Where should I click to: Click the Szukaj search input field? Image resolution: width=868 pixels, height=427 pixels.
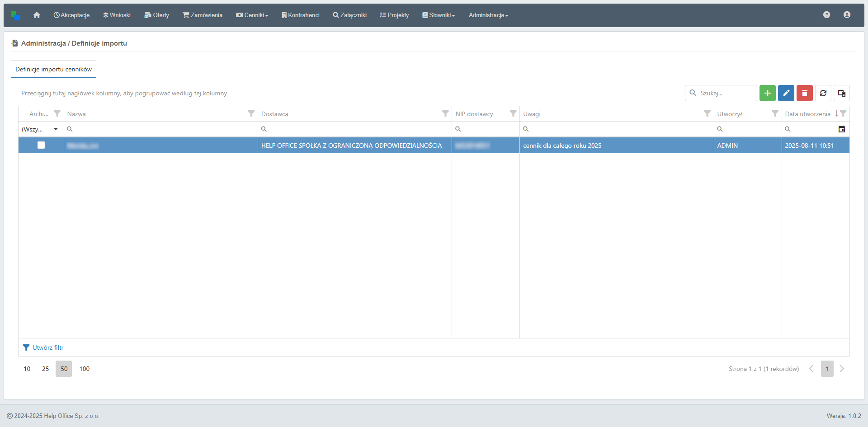click(x=726, y=93)
